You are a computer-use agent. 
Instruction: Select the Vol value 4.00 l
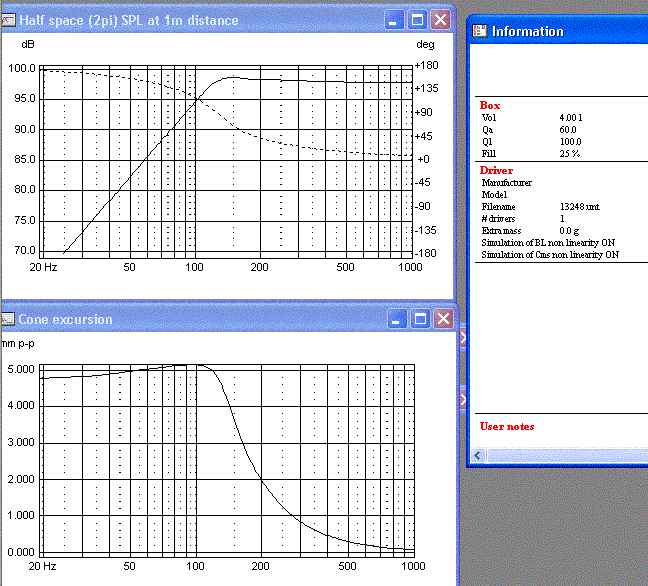click(x=571, y=118)
